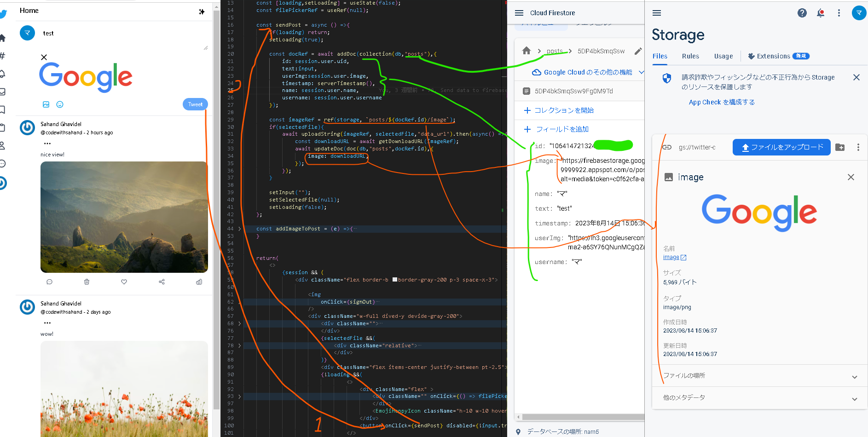Click the text field value "test" in Firestore
This screenshot has height=437, width=868.
(x=564, y=208)
